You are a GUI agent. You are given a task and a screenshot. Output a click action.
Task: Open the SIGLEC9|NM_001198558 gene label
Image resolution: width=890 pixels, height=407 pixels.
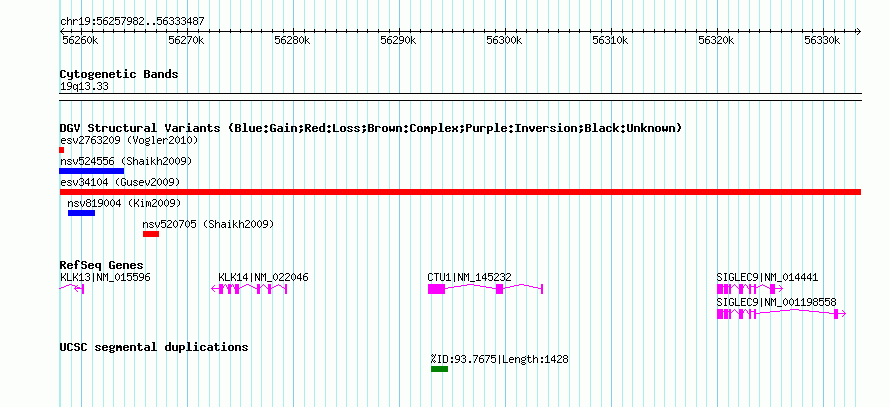click(776, 303)
